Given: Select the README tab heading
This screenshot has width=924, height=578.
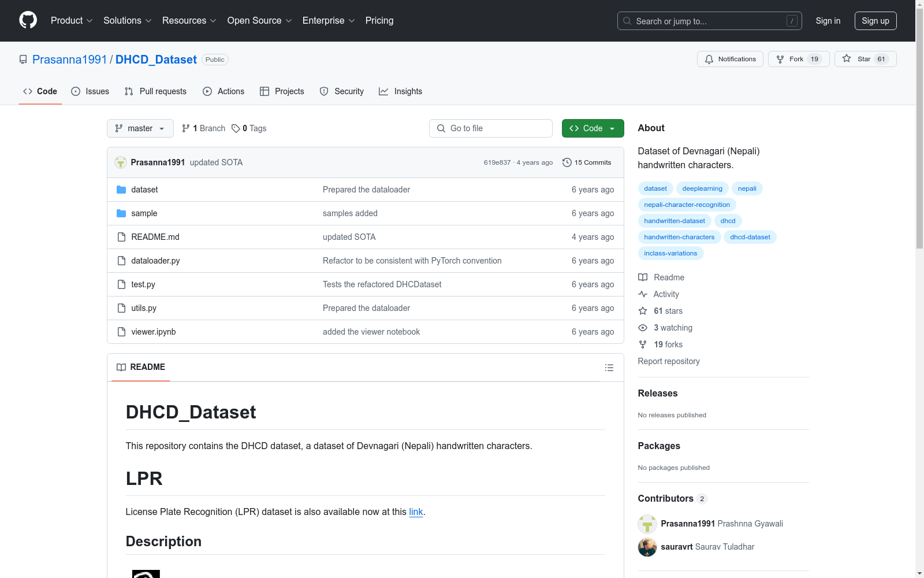Looking at the screenshot, I should point(141,367).
